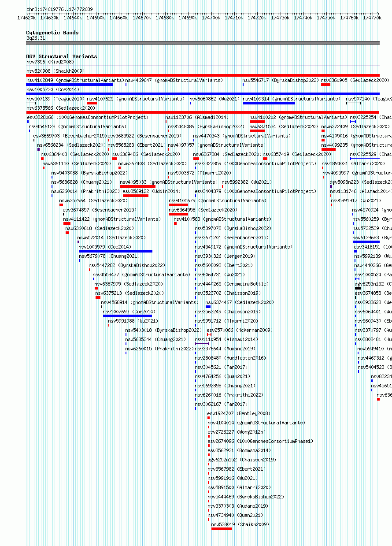Select the red bar of nsv4107625
Viewport: 392px width, 546px height.
(92, 103)
